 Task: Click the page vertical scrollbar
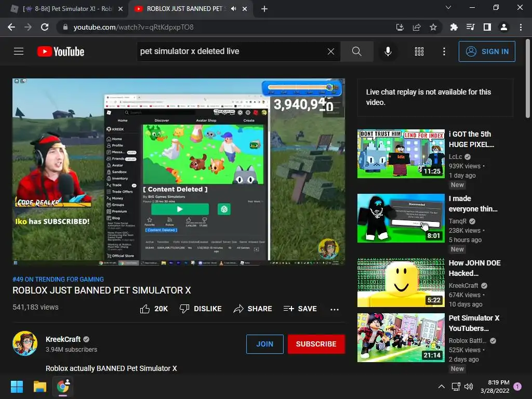(x=528, y=78)
